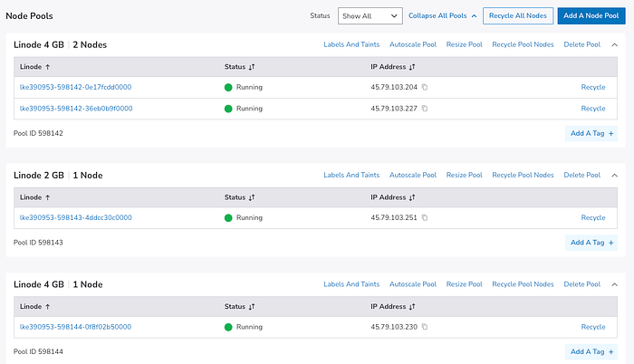Copy IP address 45.79.103.204

coord(424,87)
